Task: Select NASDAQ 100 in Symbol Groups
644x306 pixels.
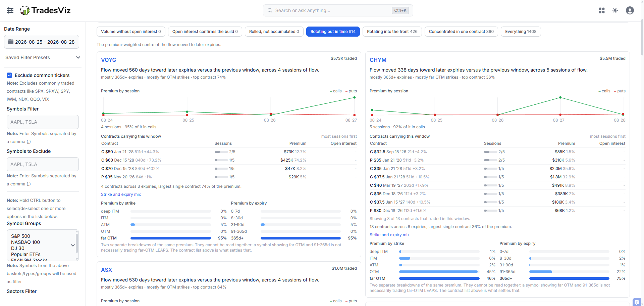Action: pos(25,242)
